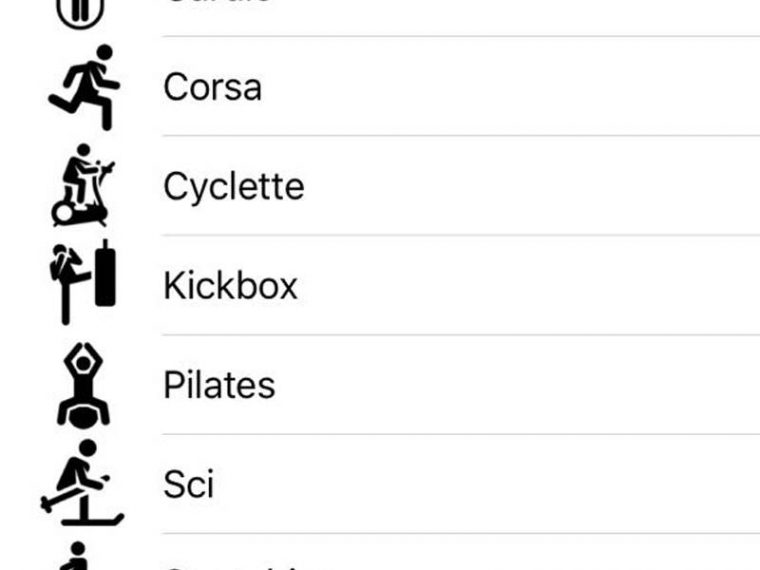The image size is (760, 570).
Task: Click empty space right of the Corsa label
Action: (x=509, y=87)
